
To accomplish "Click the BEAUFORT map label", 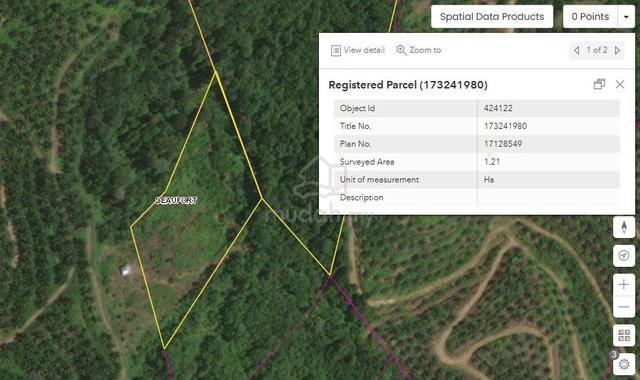I will coord(176,200).
